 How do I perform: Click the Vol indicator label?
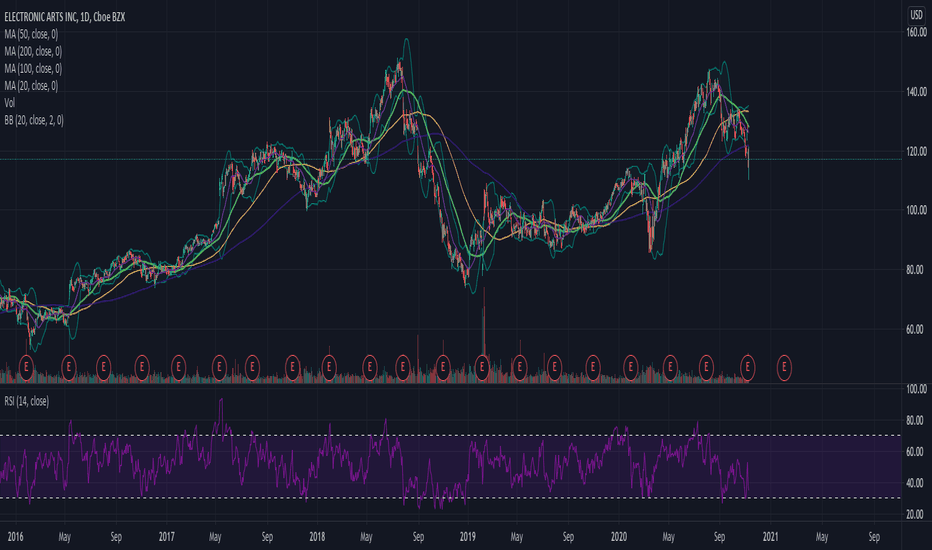click(10, 103)
